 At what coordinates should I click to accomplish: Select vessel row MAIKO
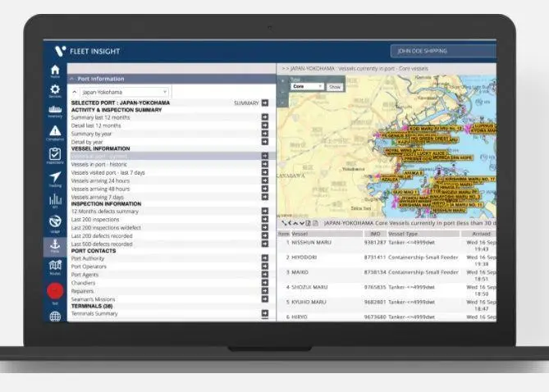(x=387, y=276)
